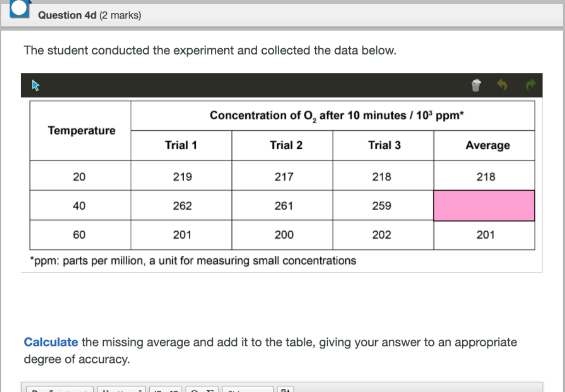Open the blue "Calculate" command term
Image resolution: width=565 pixels, height=392 pixels.
51,342
